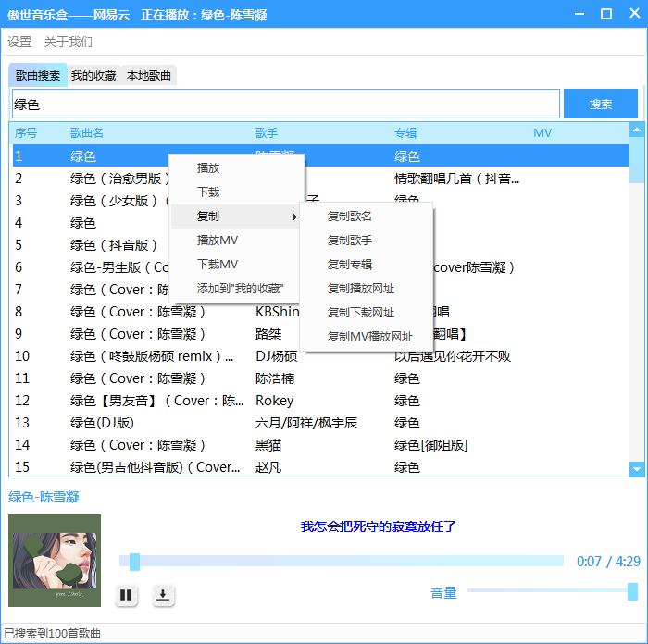Click album 绿色[御姐版]
The height and width of the screenshot is (644, 648).
[431, 445]
